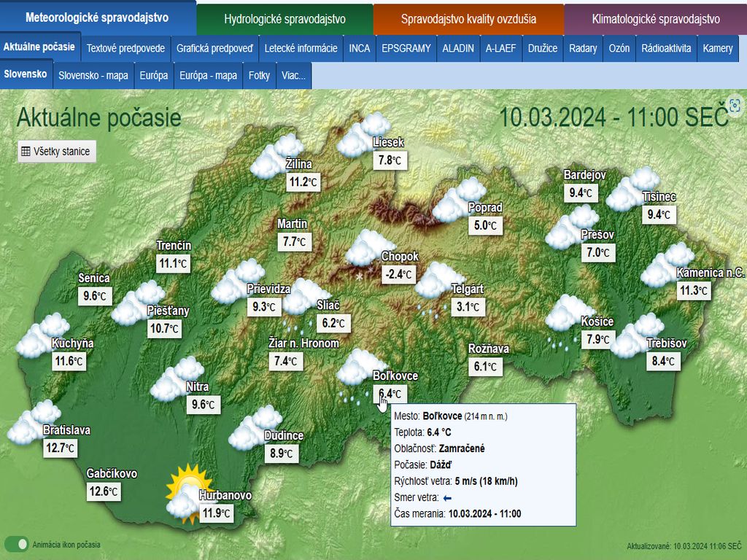
Task: Select Spravodajstvo kvality ovzdušia tab
Action: pyautogui.click(x=468, y=19)
